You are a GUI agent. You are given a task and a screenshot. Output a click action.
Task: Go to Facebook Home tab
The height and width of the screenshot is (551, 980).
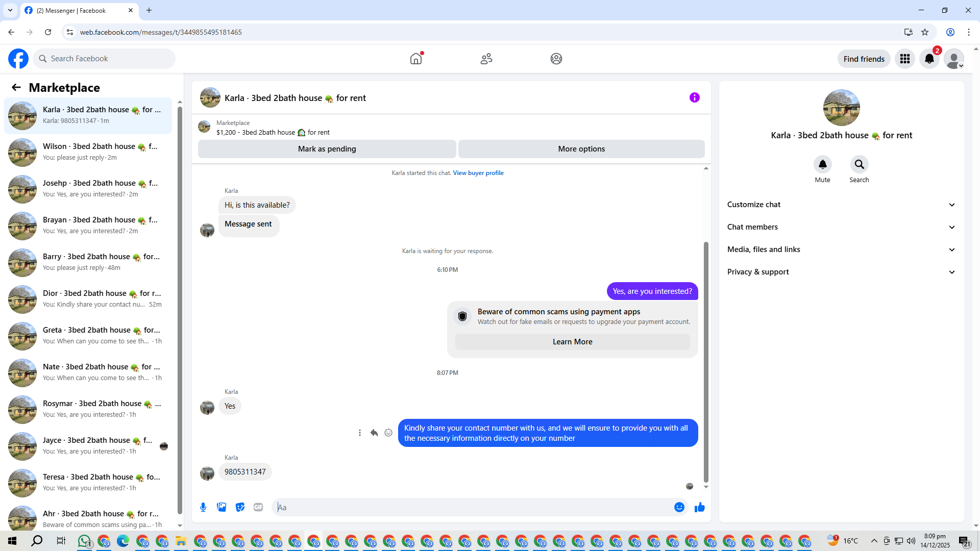click(416, 59)
